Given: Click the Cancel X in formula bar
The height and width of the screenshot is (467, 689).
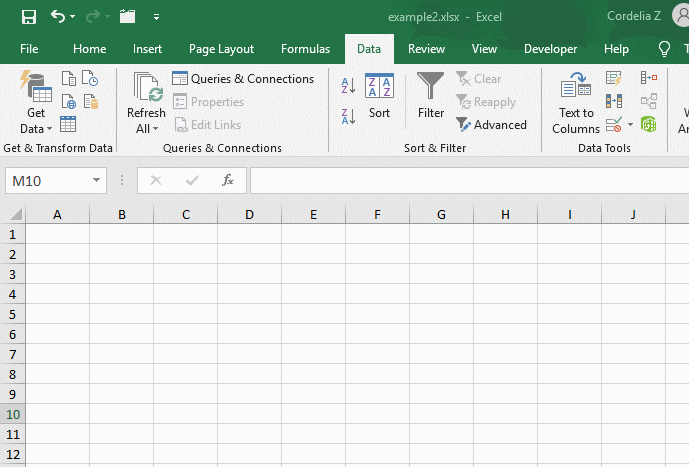Looking at the screenshot, I should [156, 180].
